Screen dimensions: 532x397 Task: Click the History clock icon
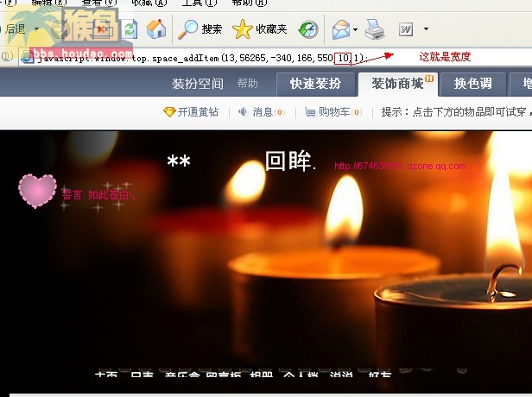point(308,29)
